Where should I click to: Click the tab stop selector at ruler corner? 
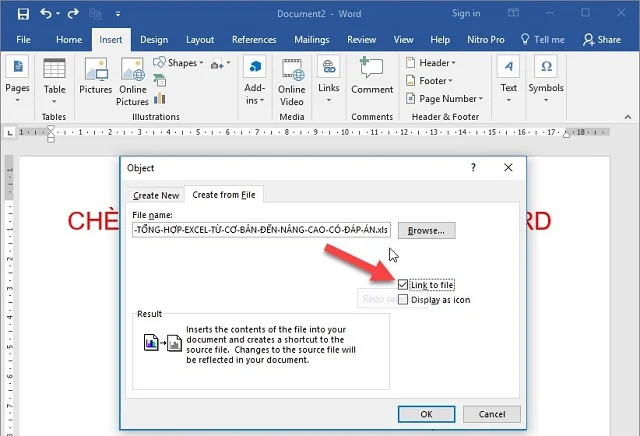[10, 132]
